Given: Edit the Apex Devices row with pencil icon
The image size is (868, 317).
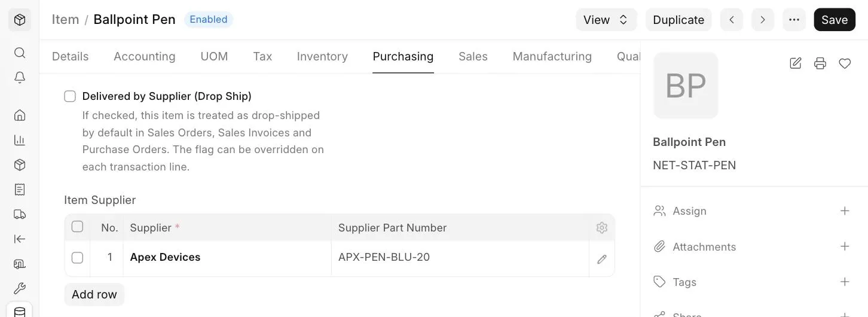Looking at the screenshot, I should coord(602,259).
